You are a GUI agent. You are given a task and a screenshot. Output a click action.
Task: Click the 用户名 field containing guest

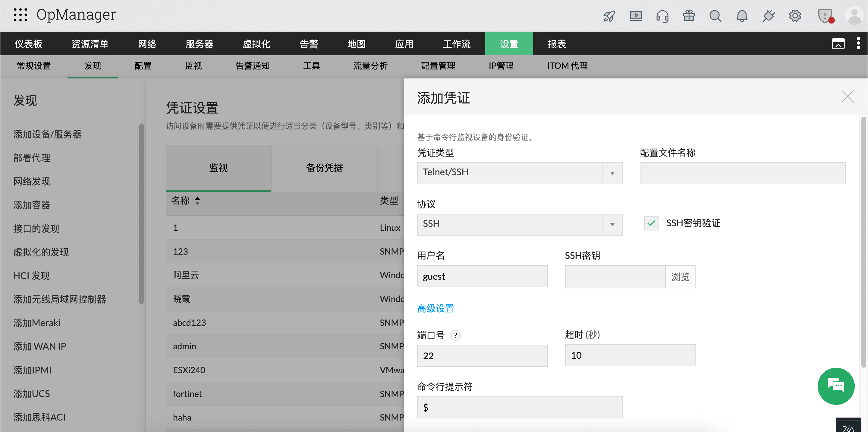pyautogui.click(x=482, y=276)
